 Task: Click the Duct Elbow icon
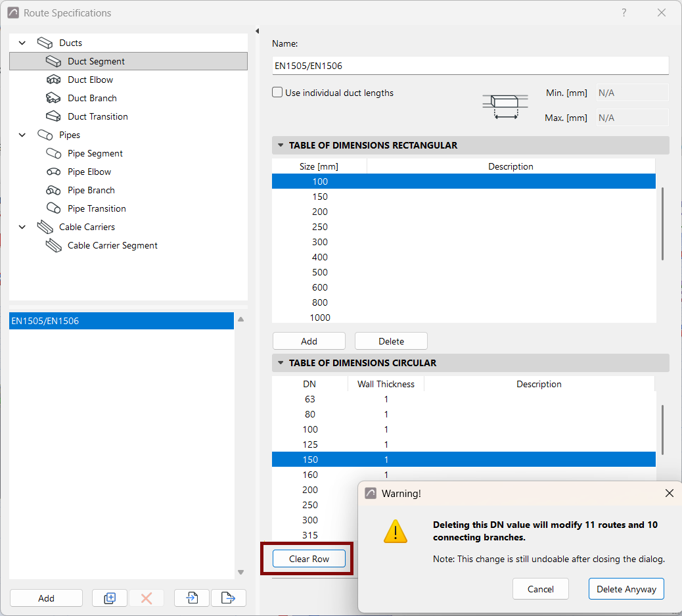(x=53, y=80)
